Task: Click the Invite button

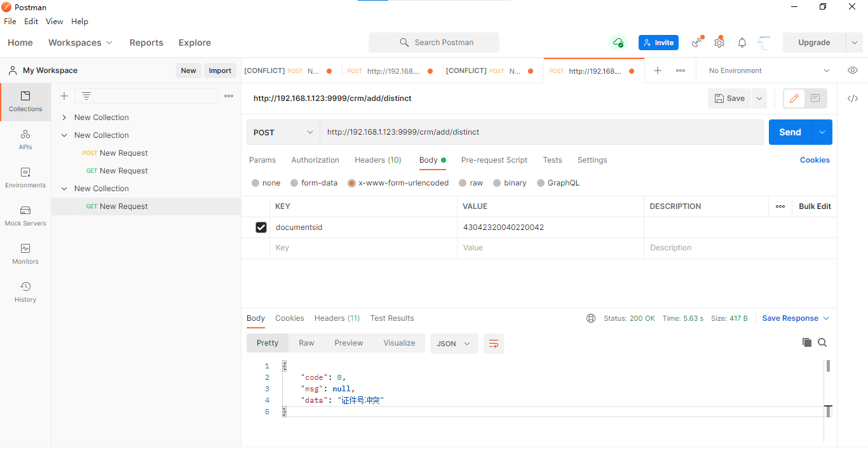Action: 658,43
